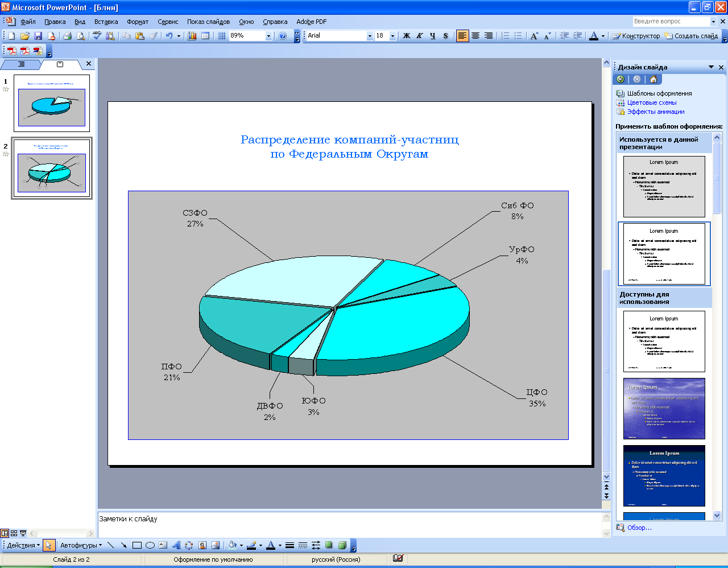Save the presentation with the floppy icon
The image size is (728, 568).
(38, 36)
